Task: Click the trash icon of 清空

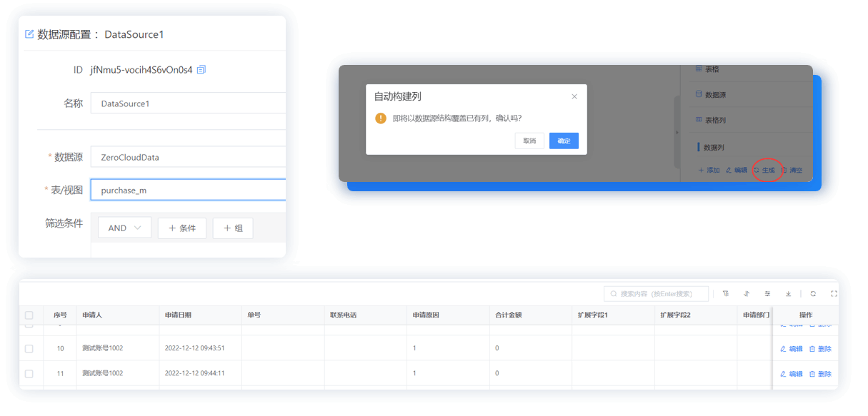Action: (x=784, y=171)
